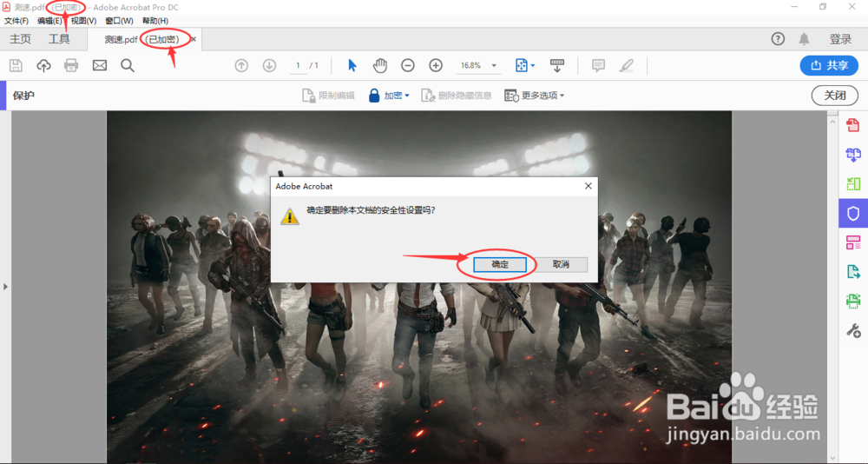This screenshot has width=868, height=464.
Task: Open Organize Pages green sidebar icon
Action: pyautogui.click(x=853, y=183)
